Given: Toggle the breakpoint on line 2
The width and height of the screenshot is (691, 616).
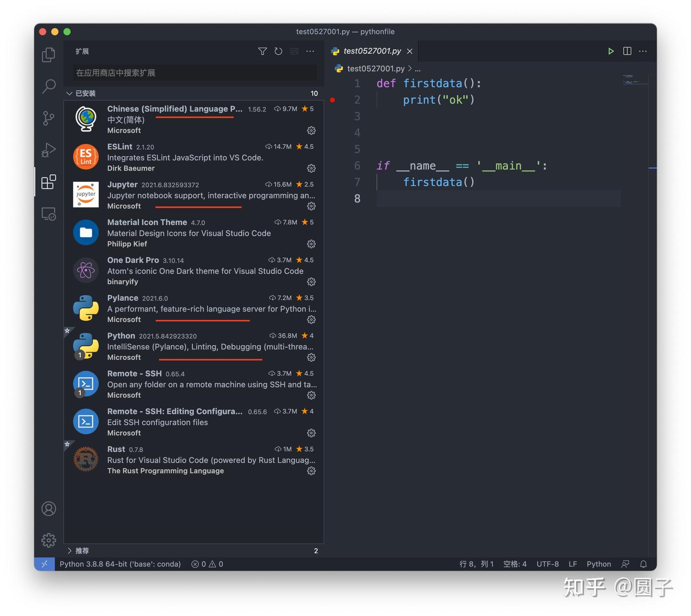Looking at the screenshot, I should [x=333, y=100].
